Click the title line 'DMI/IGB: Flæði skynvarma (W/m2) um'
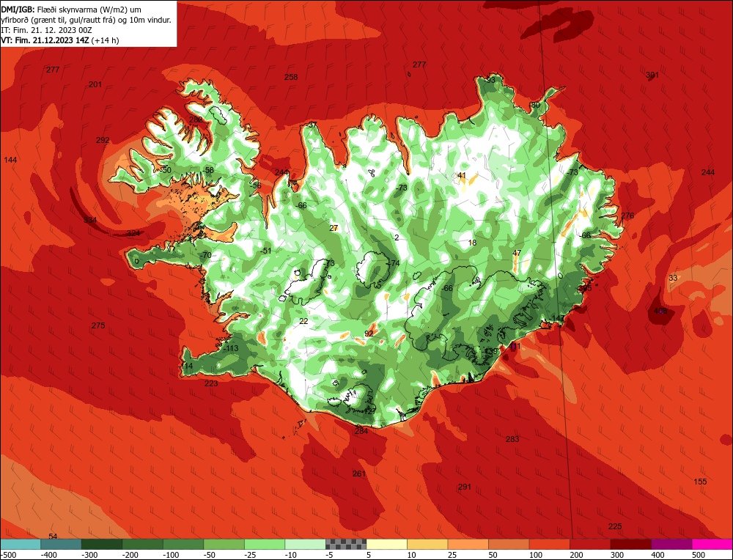 [x=71, y=10]
